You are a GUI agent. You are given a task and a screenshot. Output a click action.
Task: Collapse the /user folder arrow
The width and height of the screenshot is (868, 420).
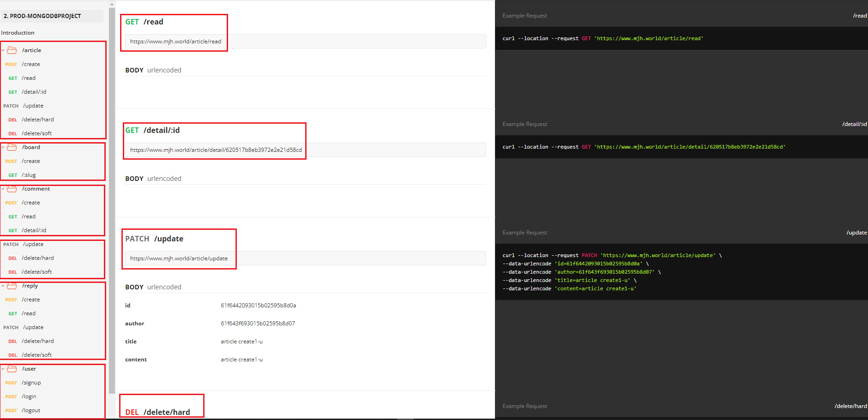pyautogui.click(x=3, y=369)
